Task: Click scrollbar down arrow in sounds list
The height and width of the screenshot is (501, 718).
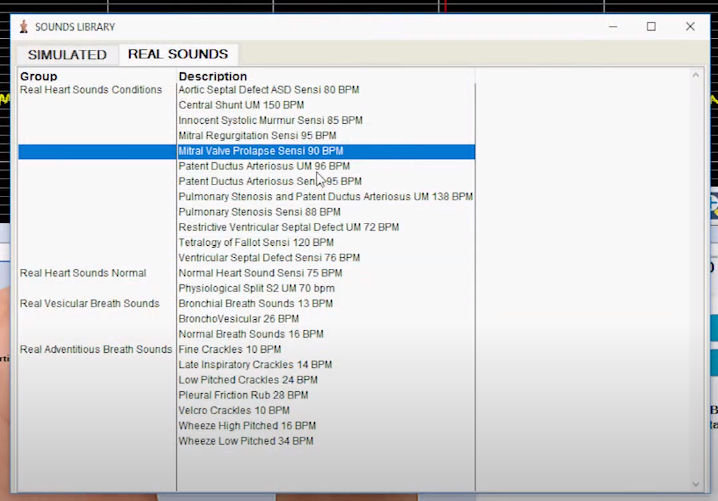Action: click(696, 484)
